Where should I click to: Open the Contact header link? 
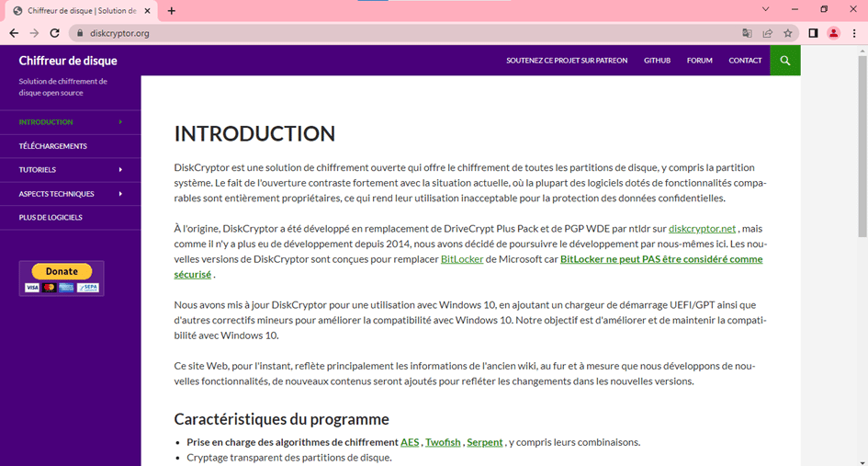(745, 61)
